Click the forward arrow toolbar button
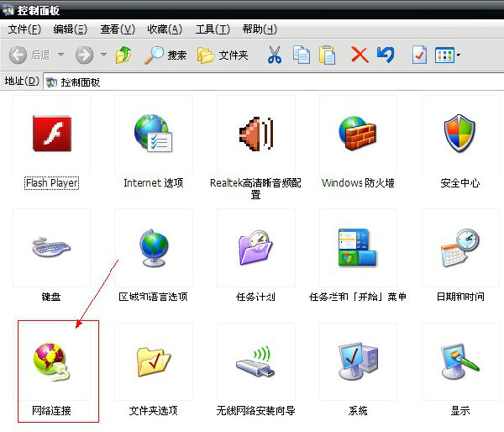This screenshot has width=504, height=432. pyautogui.click(x=85, y=55)
